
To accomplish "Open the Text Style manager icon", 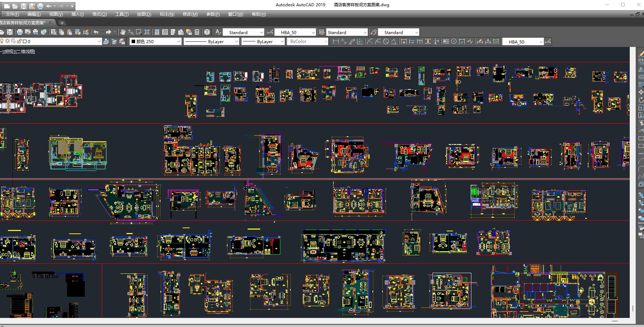I will click(x=218, y=32).
